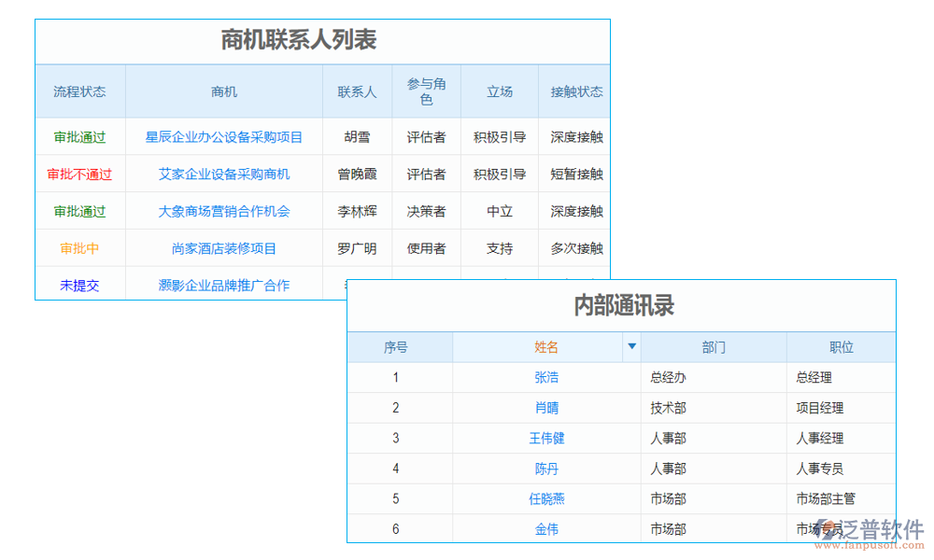The height and width of the screenshot is (560, 934).
Task: Click the 部门 column header
Action: (715, 346)
